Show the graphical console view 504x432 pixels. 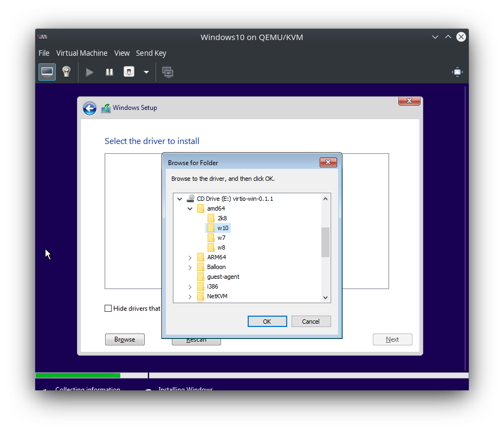[47, 72]
